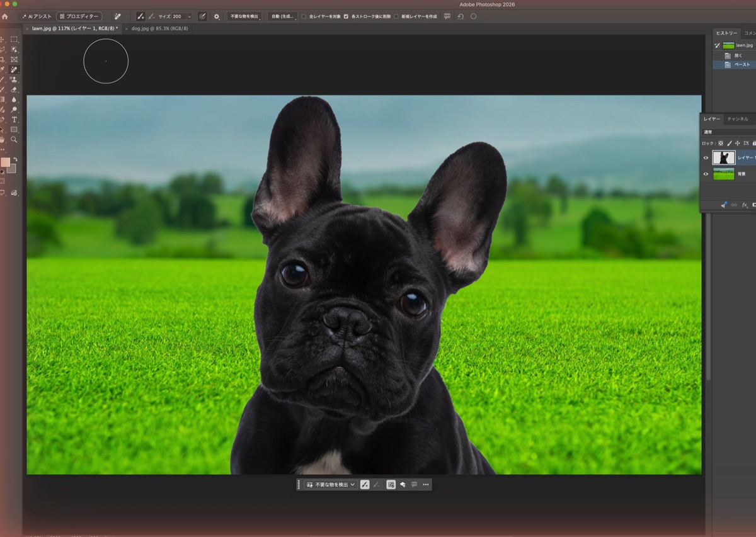
Task: Switch to the lawn.jpg document tab
Action: pyautogui.click(x=74, y=28)
